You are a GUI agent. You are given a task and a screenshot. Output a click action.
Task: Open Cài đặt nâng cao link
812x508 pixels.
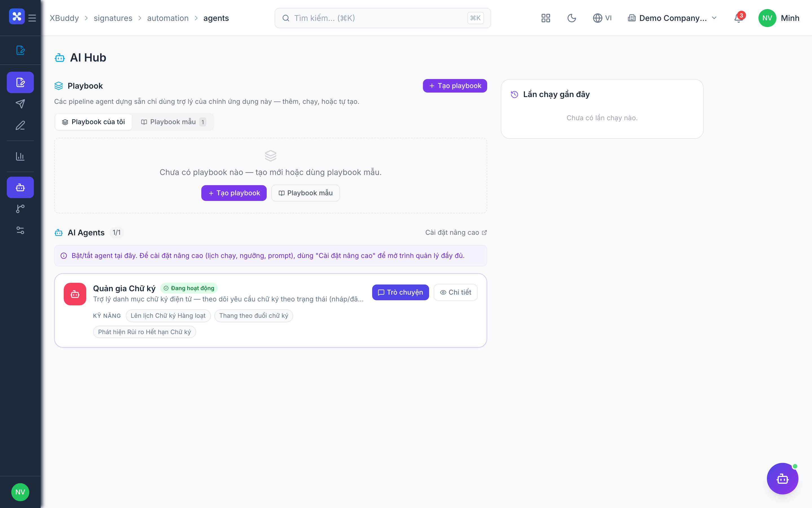[456, 233]
